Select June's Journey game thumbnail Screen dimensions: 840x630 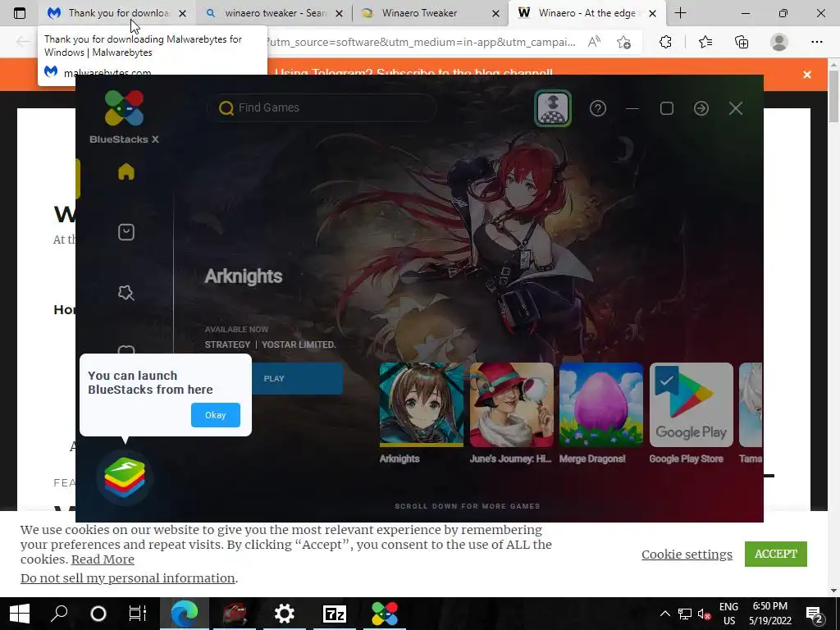tap(512, 404)
